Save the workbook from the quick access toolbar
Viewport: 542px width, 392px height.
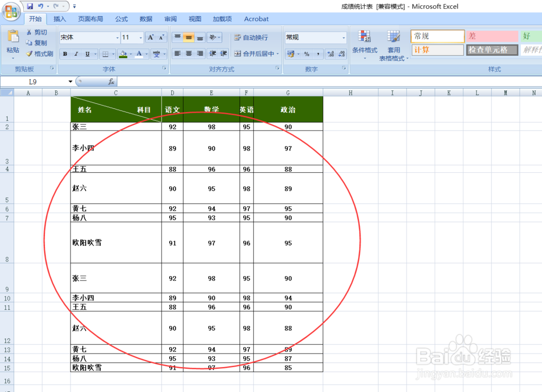click(30, 6)
